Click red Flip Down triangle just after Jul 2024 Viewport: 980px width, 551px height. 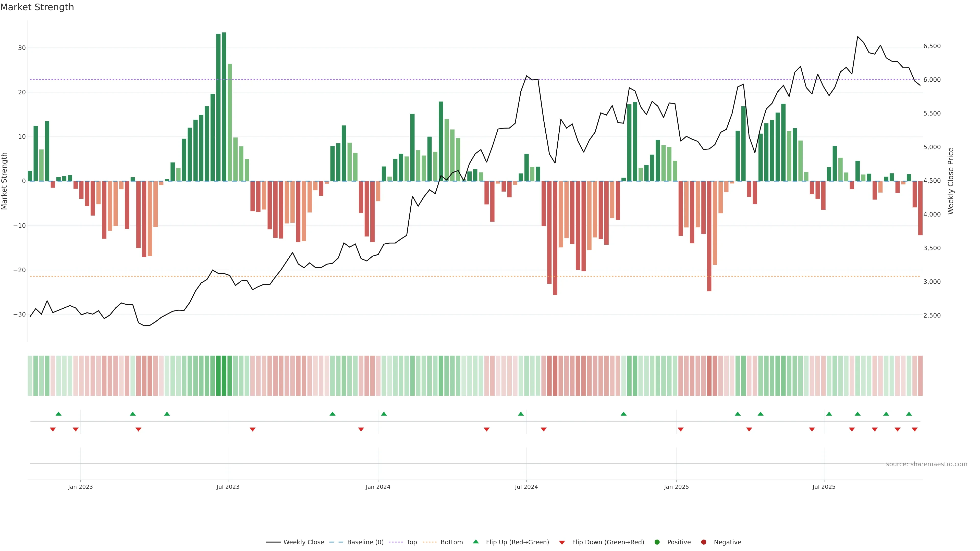pyautogui.click(x=544, y=429)
